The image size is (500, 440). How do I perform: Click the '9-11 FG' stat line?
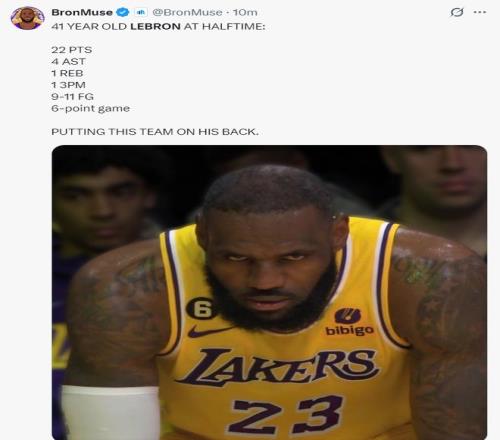coord(72,96)
